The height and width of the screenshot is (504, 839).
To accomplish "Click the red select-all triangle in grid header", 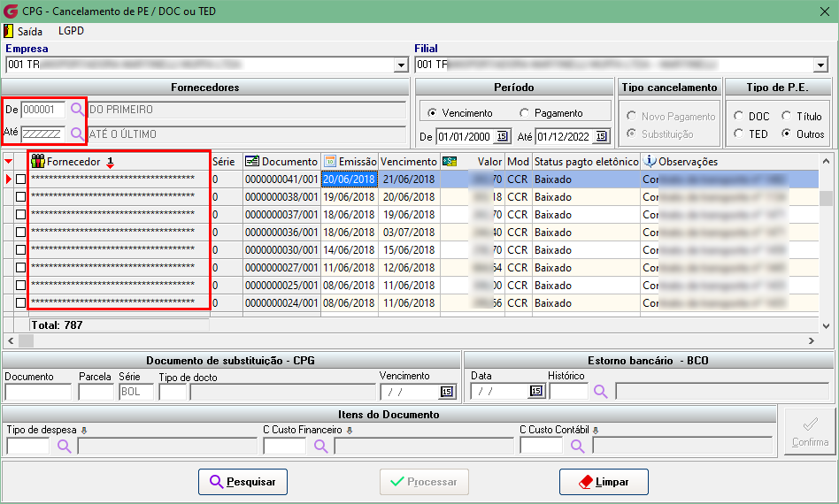I will pyautogui.click(x=8, y=161).
